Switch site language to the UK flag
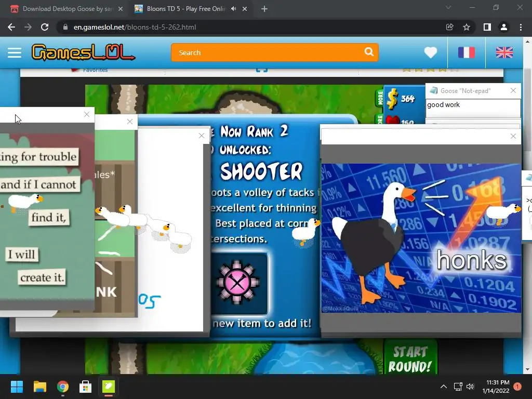This screenshot has height=399, width=532. (x=504, y=52)
